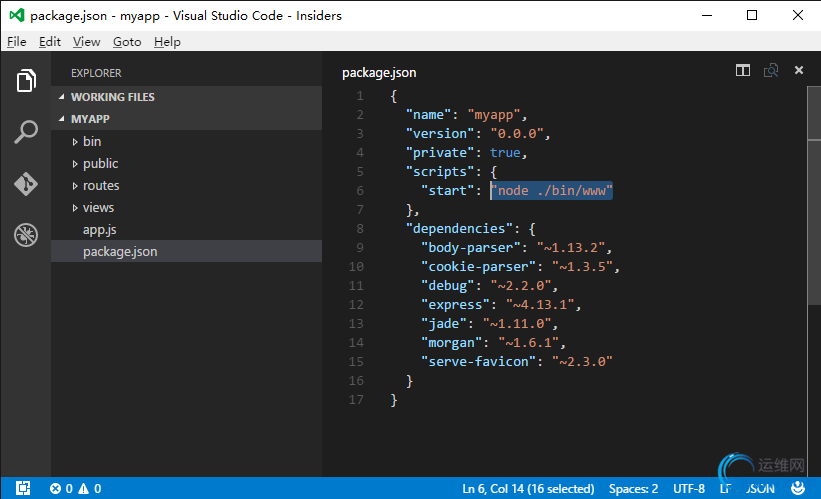Click the warnings count icon in status bar
Viewport: 821px width, 499px height.
point(84,489)
